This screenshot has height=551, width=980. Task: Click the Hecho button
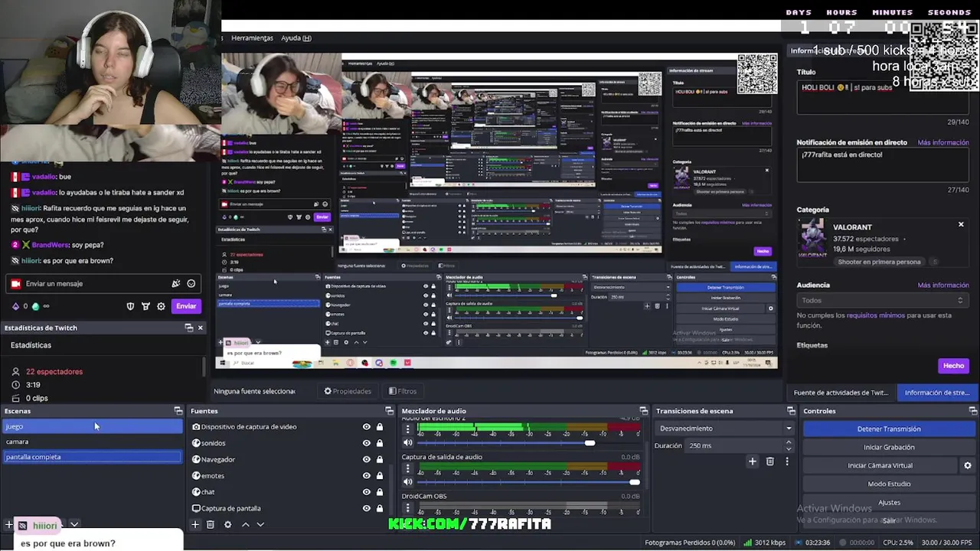click(x=953, y=366)
